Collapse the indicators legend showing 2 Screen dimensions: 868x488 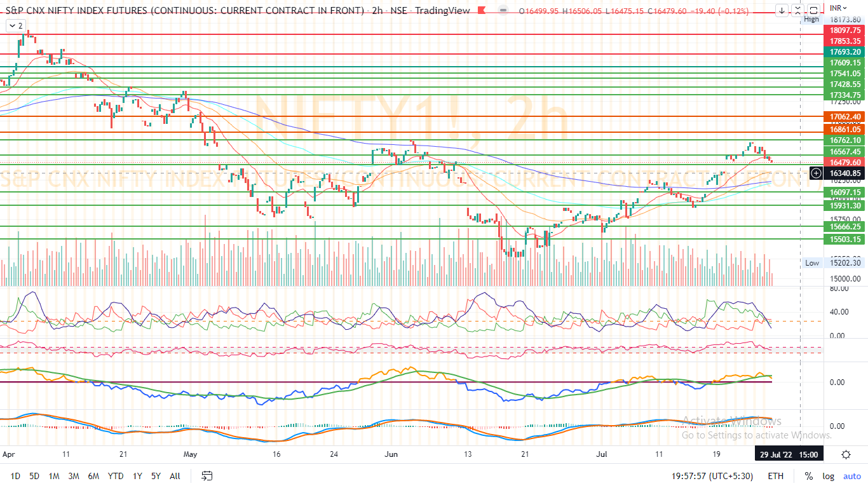16,25
